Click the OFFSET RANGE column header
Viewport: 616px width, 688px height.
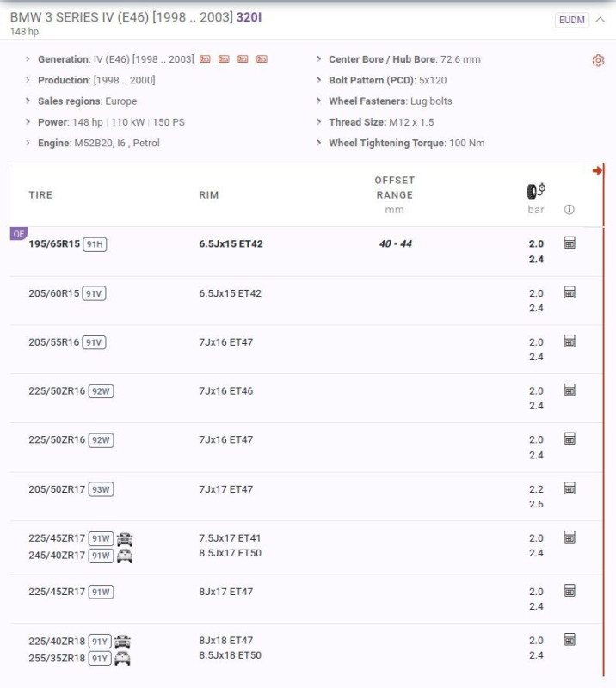click(x=395, y=187)
